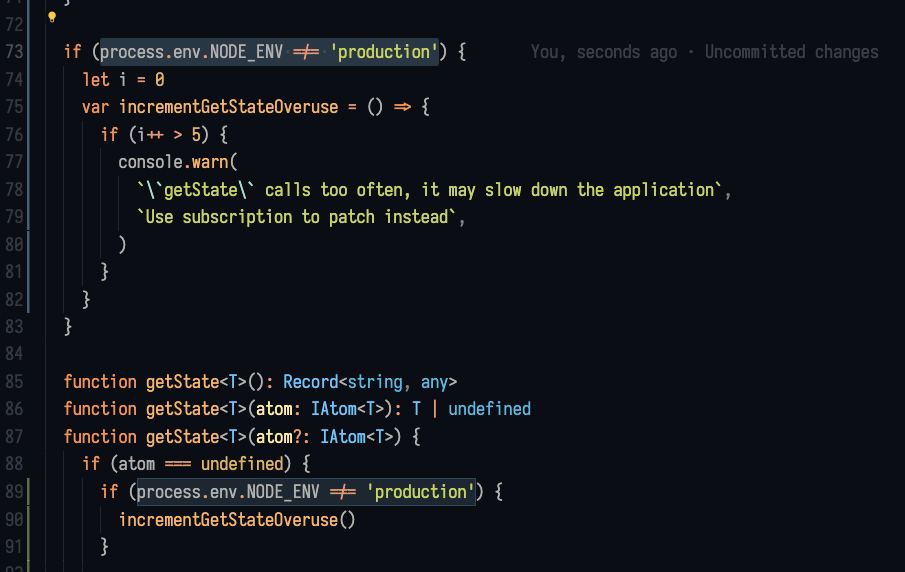Click 'T | undefined' return type

pyautogui.click(x=471, y=409)
